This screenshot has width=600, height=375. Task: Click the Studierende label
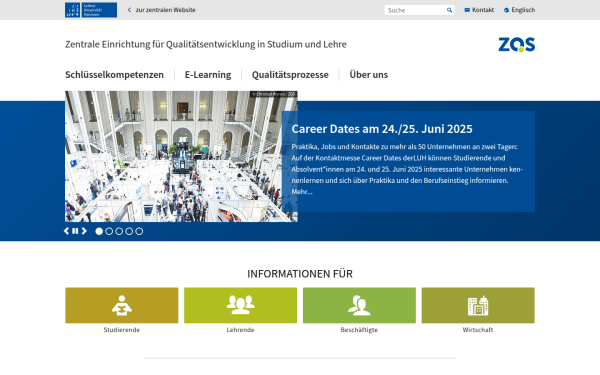coord(122,330)
